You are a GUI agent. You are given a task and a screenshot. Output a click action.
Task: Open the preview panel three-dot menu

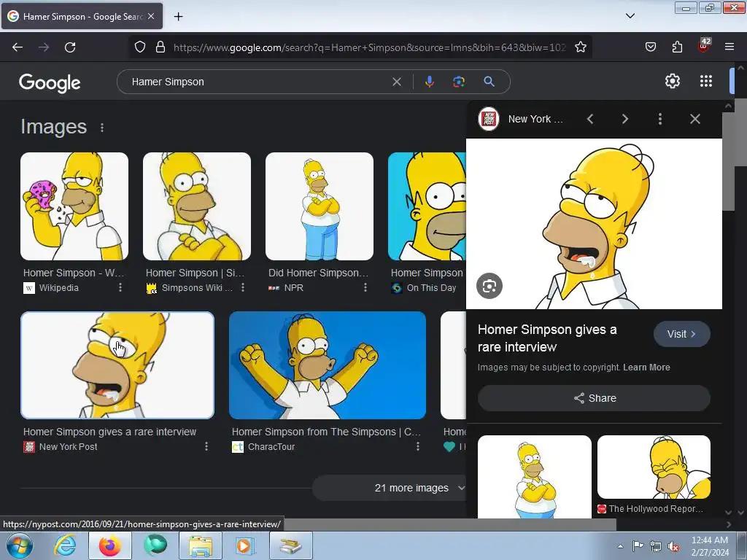click(x=659, y=119)
